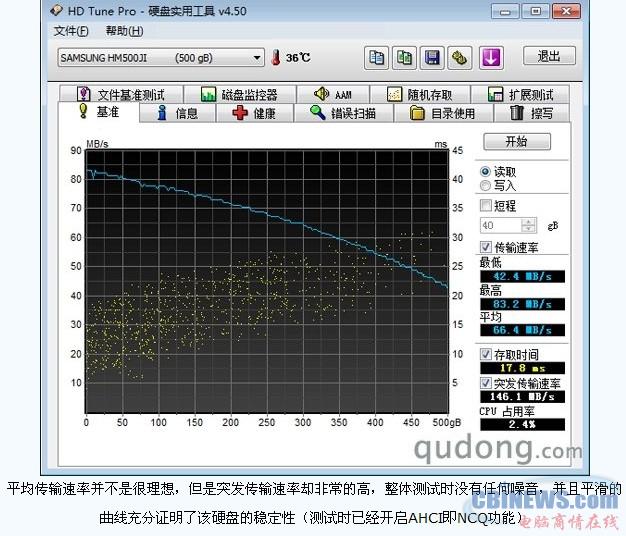Click the 146.1 MB/s burst rate value
This screenshot has height=536, width=626.
[522, 396]
